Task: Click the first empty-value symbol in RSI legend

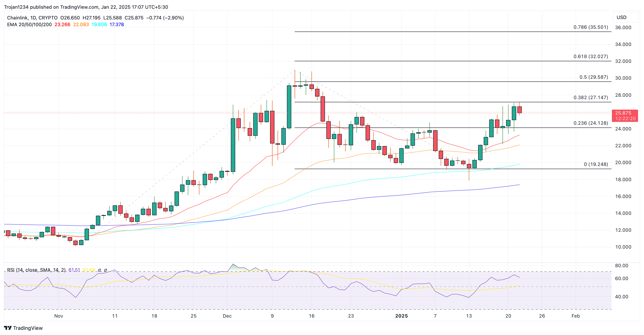Action: 99,270
